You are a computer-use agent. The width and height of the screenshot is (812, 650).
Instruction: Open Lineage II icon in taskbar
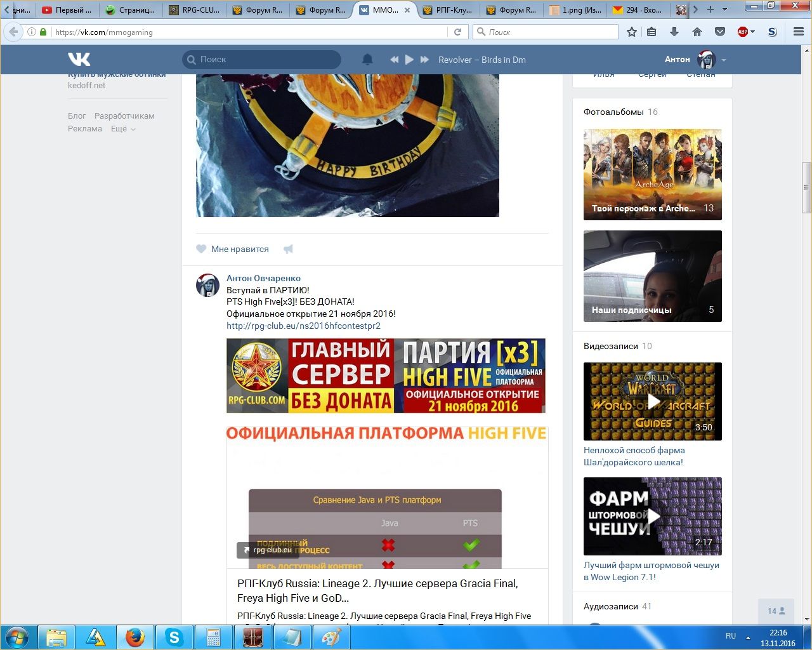pos(252,637)
